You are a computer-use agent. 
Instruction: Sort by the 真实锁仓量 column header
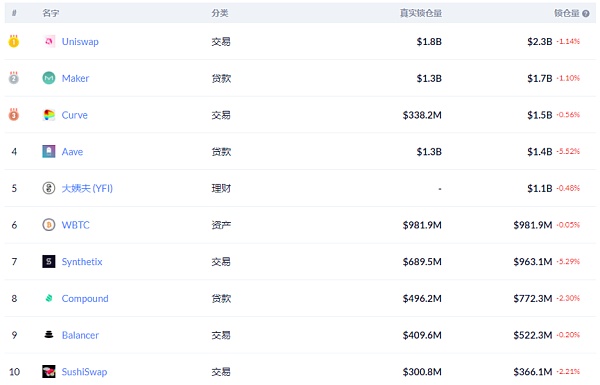[x=421, y=13]
